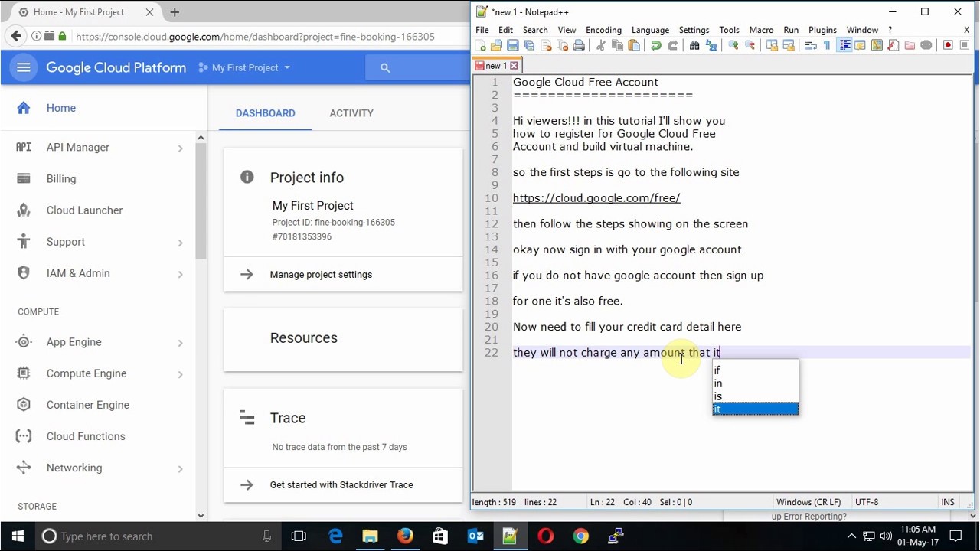Click the Stop Recording macro icon
The image size is (980, 551).
coord(964,46)
